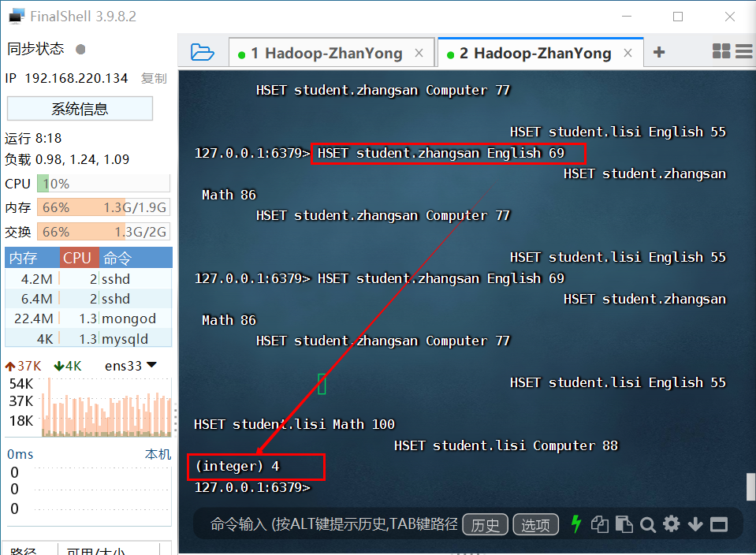Add a new tab with the plus icon
Screen dimensions: 756x555
(x=658, y=51)
